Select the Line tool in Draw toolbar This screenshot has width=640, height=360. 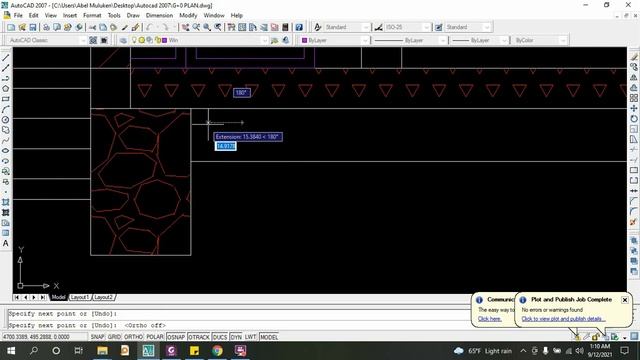point(6,58)
